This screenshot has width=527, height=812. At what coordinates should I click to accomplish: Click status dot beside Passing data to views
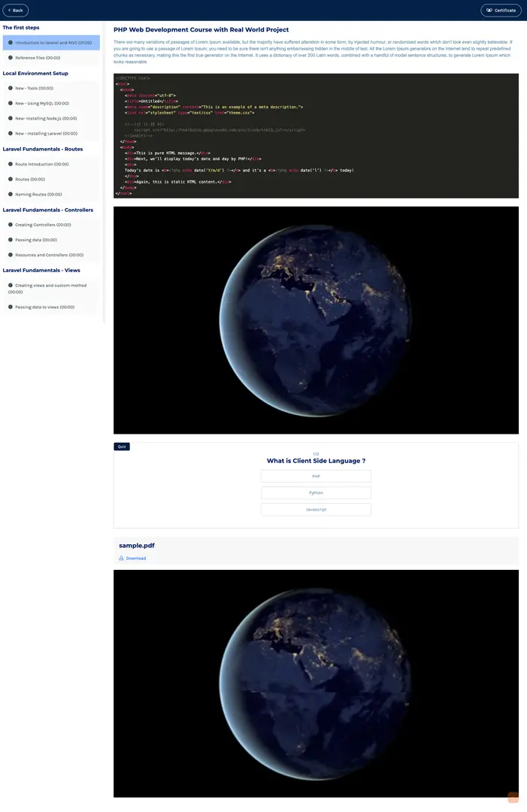[x=10, y=307]
